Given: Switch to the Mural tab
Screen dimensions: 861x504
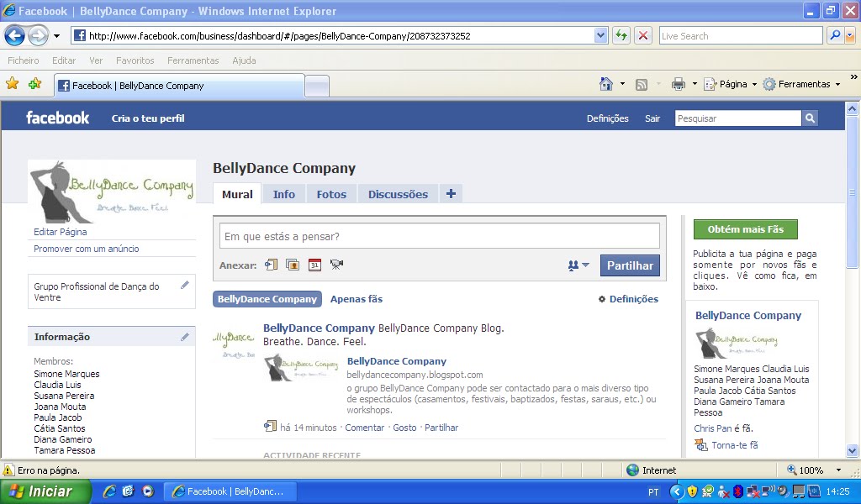Looking at the screenshot, I should coord(237,194).
